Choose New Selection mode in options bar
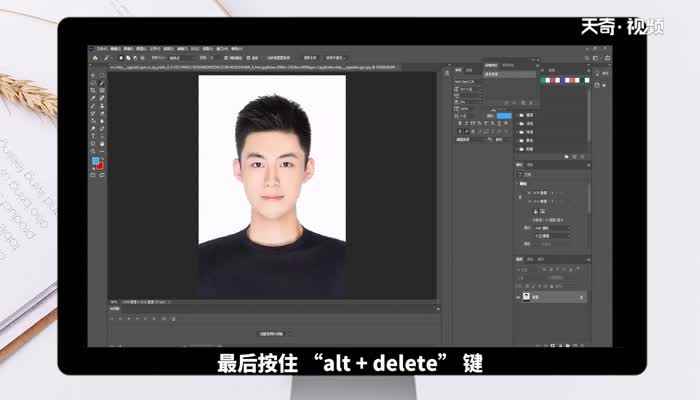 (121, 58)
